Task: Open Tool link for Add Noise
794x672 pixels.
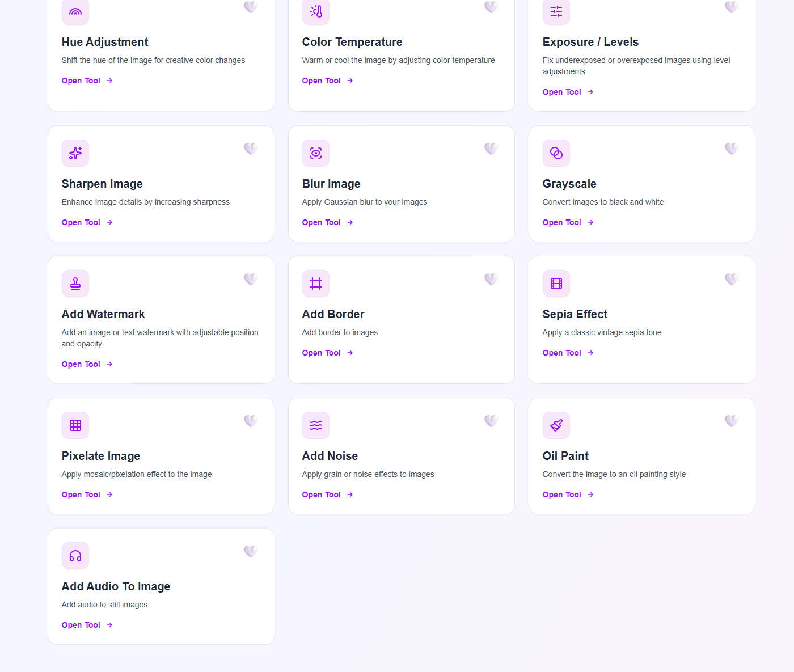Action: point(328,495)
